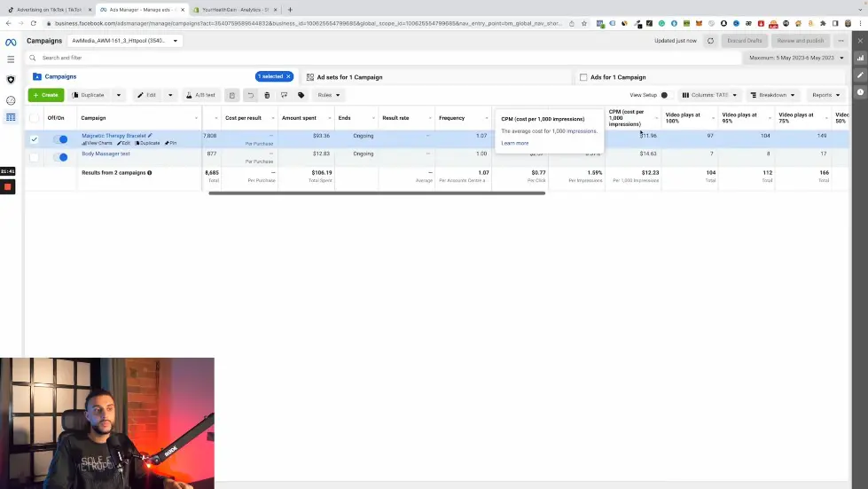Open the AwMedia ad account dropdown

click(x=125, y=41)
